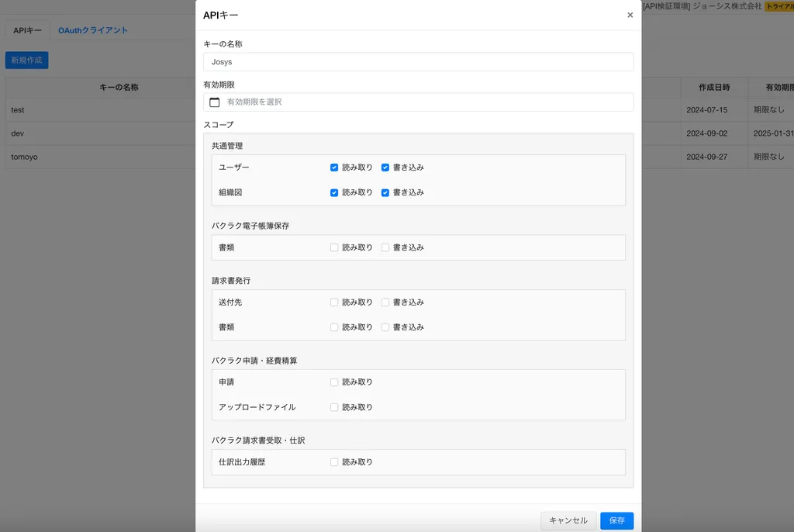Check 送付先 write permission
Viewport: 794px width, 532px height.
(x=385, y=302)
